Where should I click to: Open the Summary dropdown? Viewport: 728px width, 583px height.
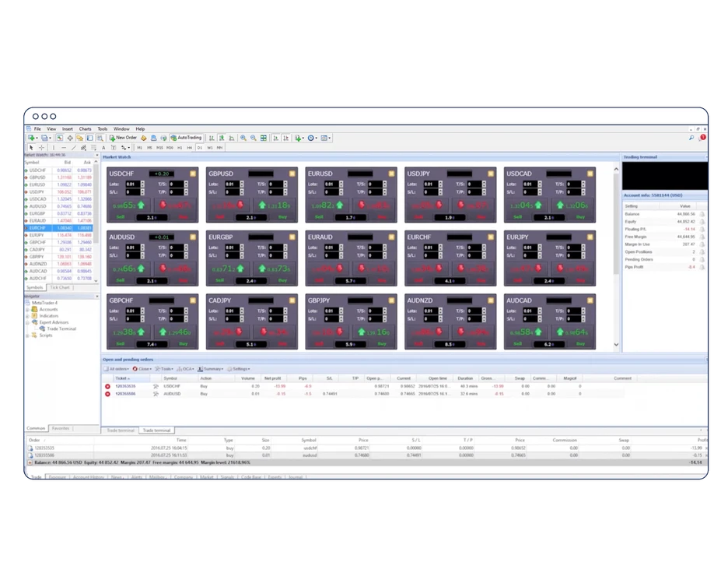click(211, 369)
